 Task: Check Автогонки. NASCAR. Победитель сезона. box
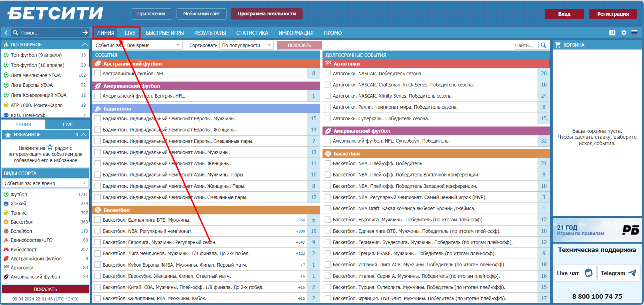pos(327,74)
